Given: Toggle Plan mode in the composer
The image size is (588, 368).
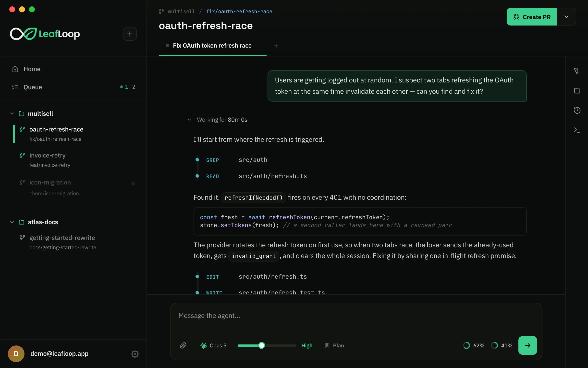Looking at the screenshot, I should click(x=334, y=345).
